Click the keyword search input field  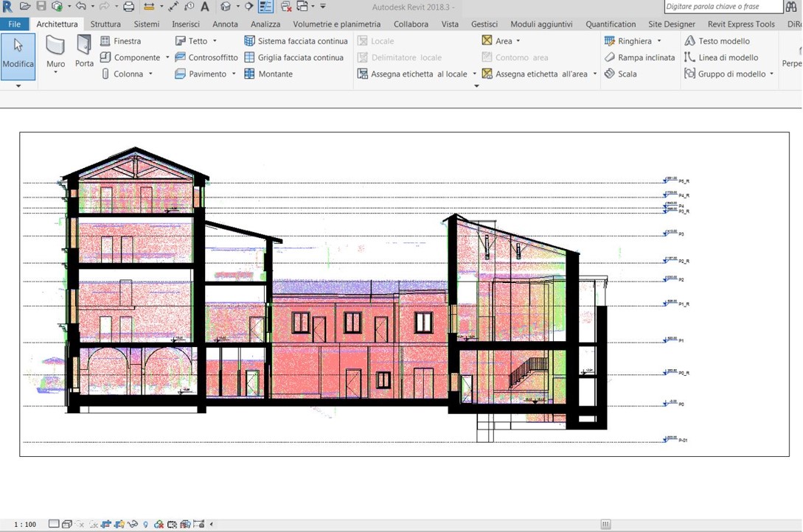[722, 7]
